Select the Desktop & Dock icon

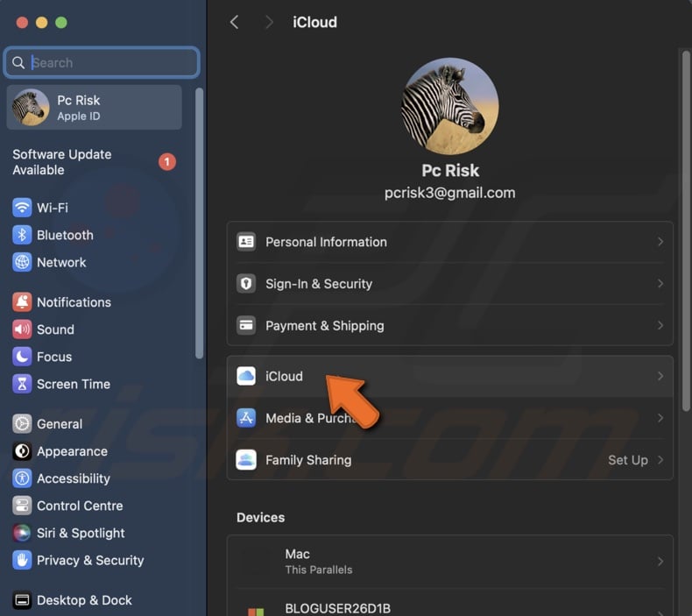click(x=22, y=600)
